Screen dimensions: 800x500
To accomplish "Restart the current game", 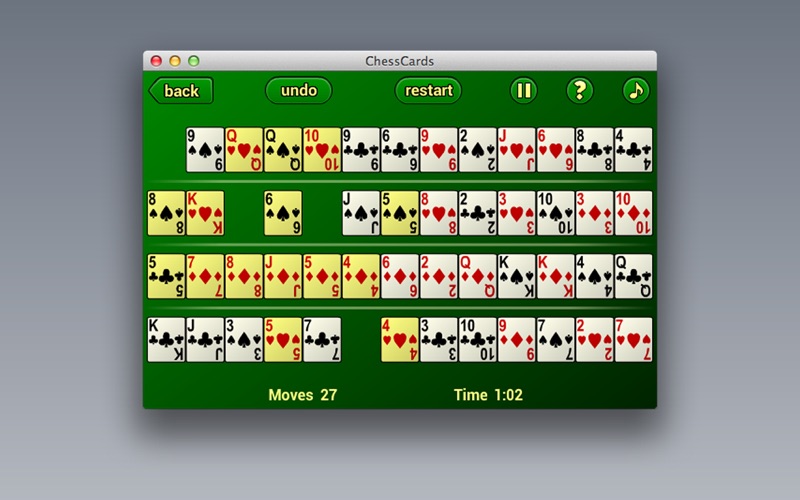I will [x=428, y=91].
